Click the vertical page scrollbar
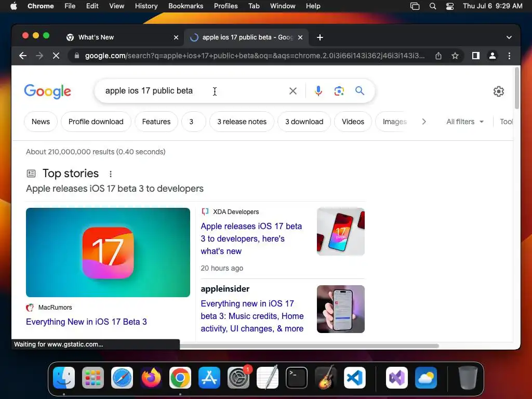532x399 pixels. click(517, 88)
